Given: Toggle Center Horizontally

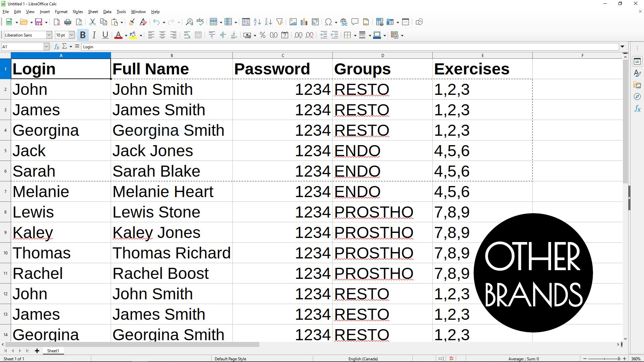Looking at the screenshot, I should click(x=162, y=35).
